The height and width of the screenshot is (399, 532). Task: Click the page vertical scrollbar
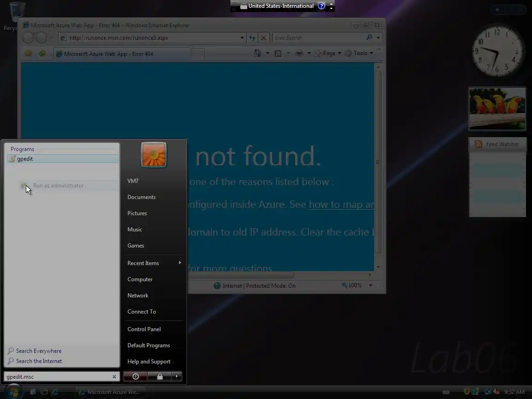tap(378, 162)
